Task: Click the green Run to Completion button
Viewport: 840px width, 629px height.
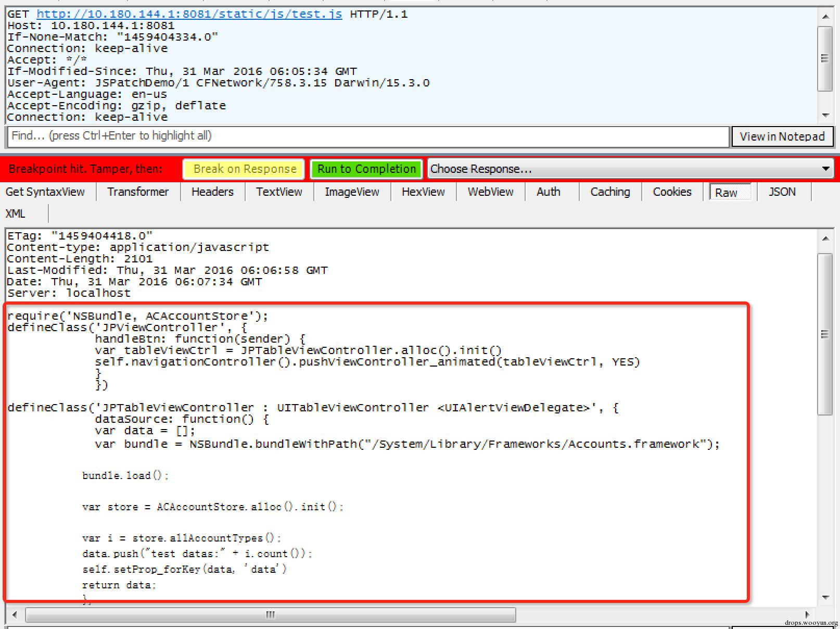Action: (x=366, y=169)
